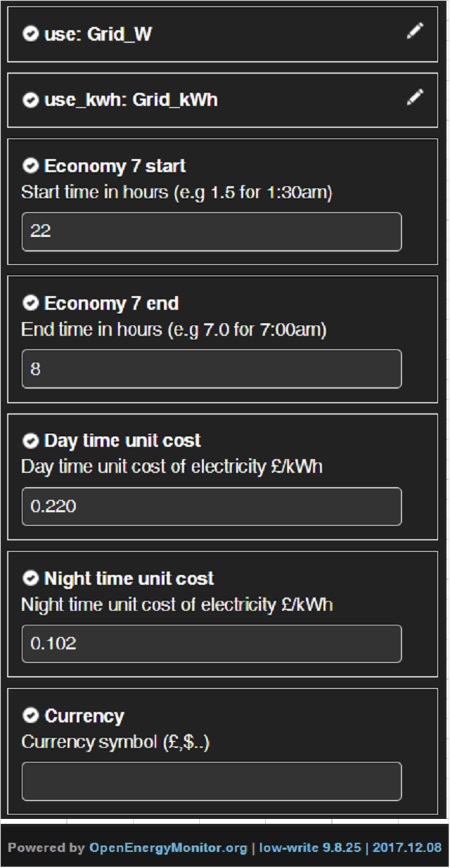Viewport: 450px width, 868px height.
Task: Click the empty Currency symbol field
Action: point(212,781)
